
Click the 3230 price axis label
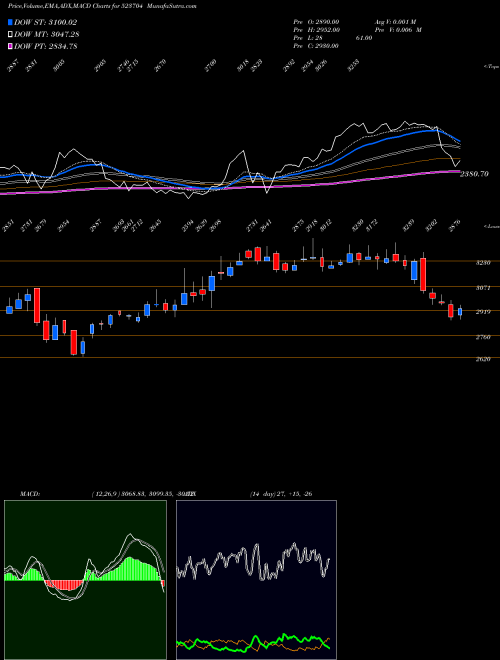coord(483,263)
